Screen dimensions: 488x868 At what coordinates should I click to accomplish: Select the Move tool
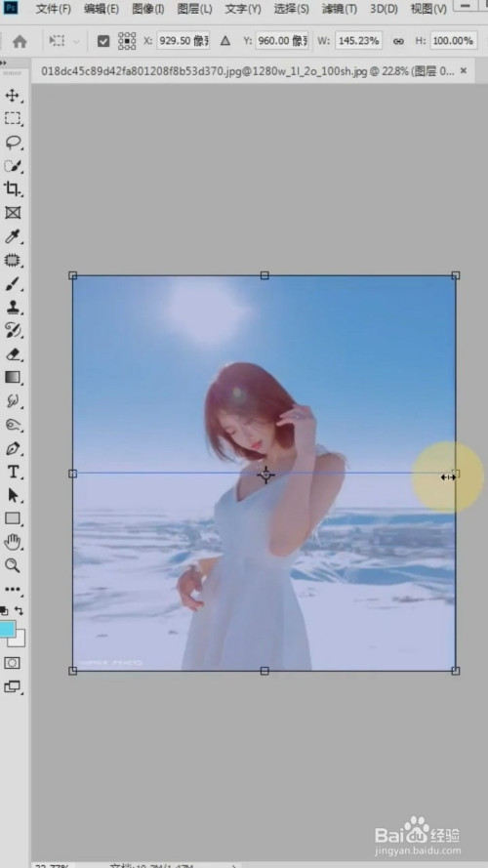pyautogui.click(x=12, y=96)
